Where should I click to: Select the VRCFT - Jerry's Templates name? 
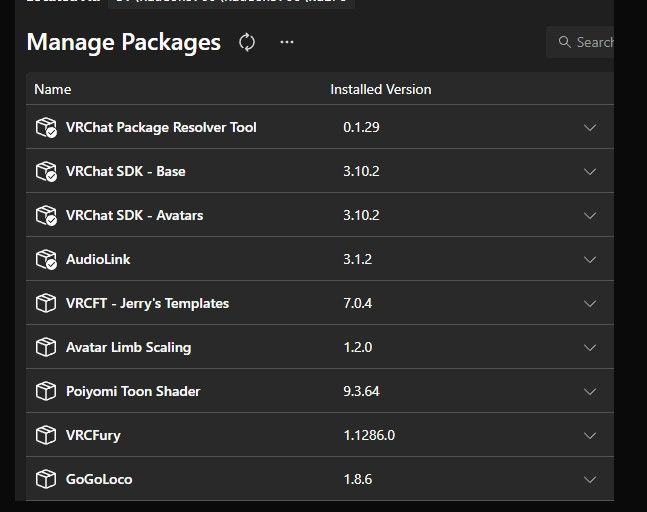pos(147,304)
